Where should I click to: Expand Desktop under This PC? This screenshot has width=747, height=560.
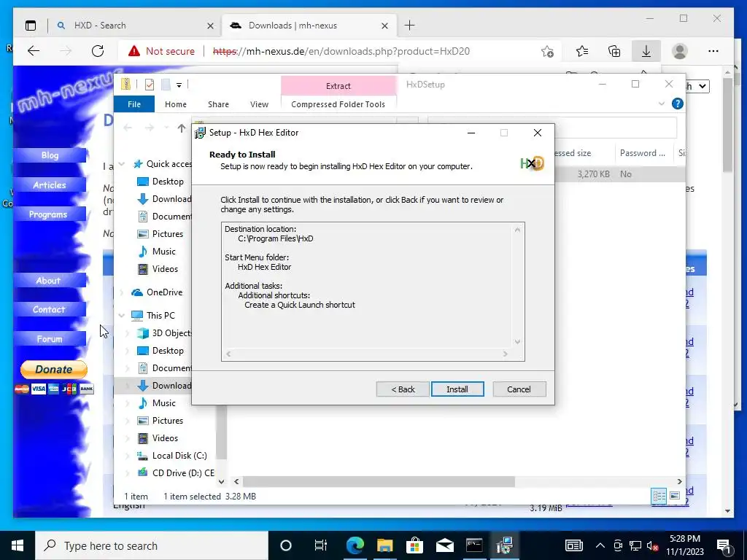pyautogui.click(x=128, y=351)
